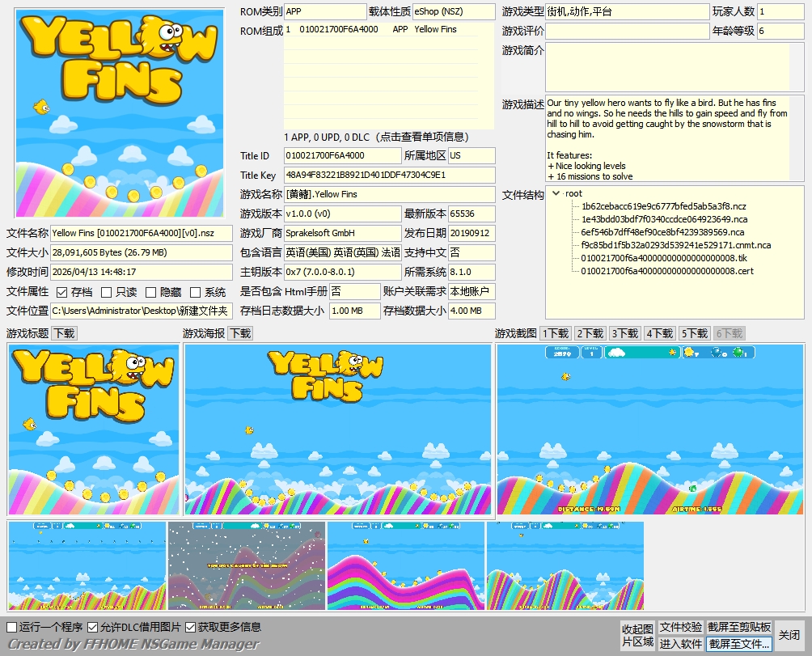Collapse the root node in file structure
The width and height of the screenshot is (812, 656).
(556, 194)
